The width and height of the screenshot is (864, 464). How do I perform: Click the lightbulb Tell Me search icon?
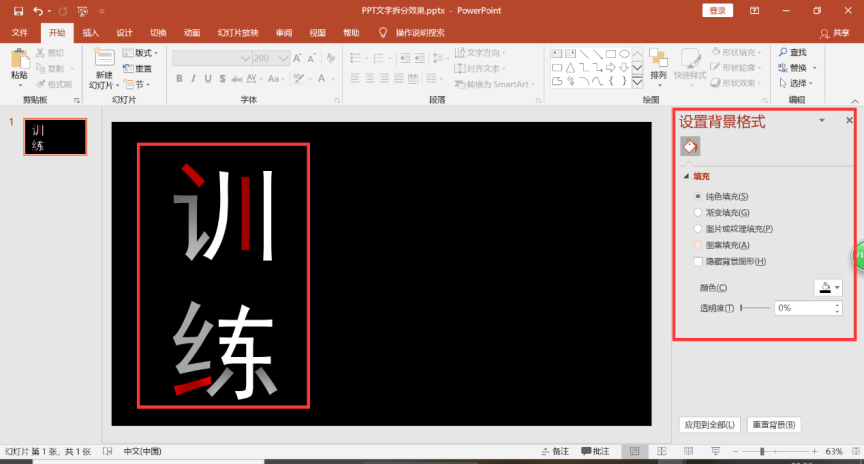[x=383, y=33]
